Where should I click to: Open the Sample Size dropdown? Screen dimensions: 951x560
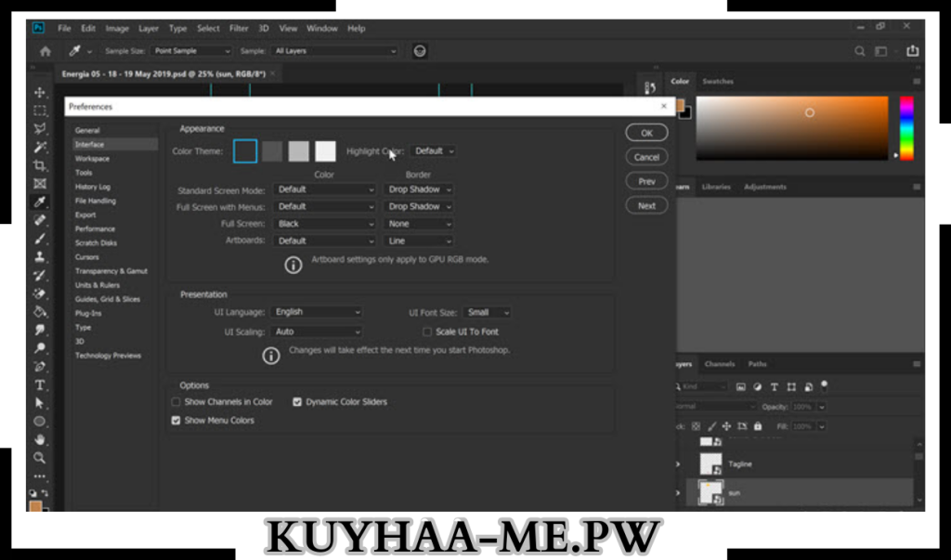point(191,51)
